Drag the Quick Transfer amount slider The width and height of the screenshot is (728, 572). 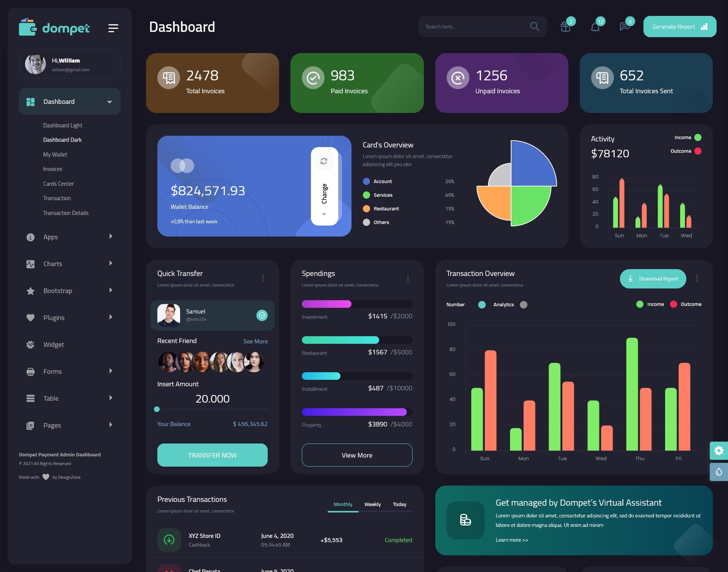(x=157, y=409)
